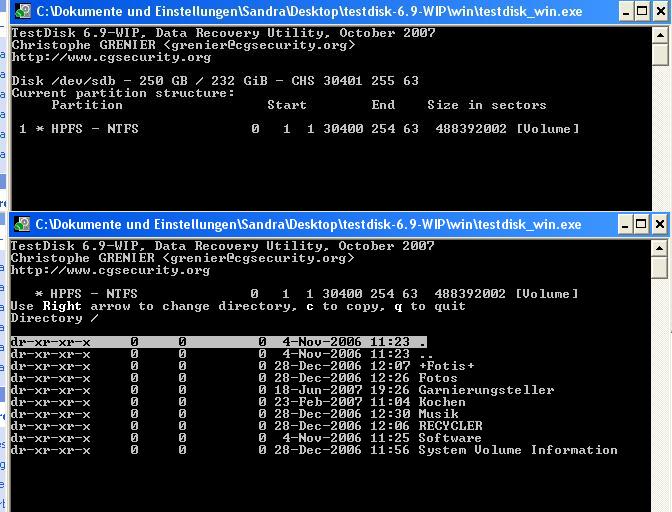Click partition 1 HPFS - NTFS row in top window
672x512 pixels.
299,129
